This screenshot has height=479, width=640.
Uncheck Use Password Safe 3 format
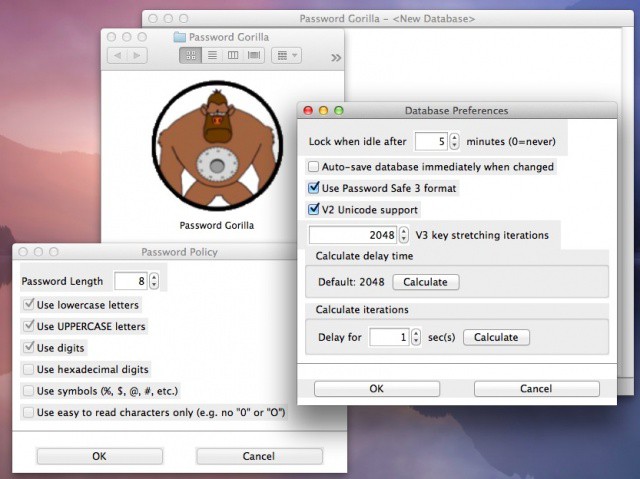pyautogui.click(x=314, y=188)
